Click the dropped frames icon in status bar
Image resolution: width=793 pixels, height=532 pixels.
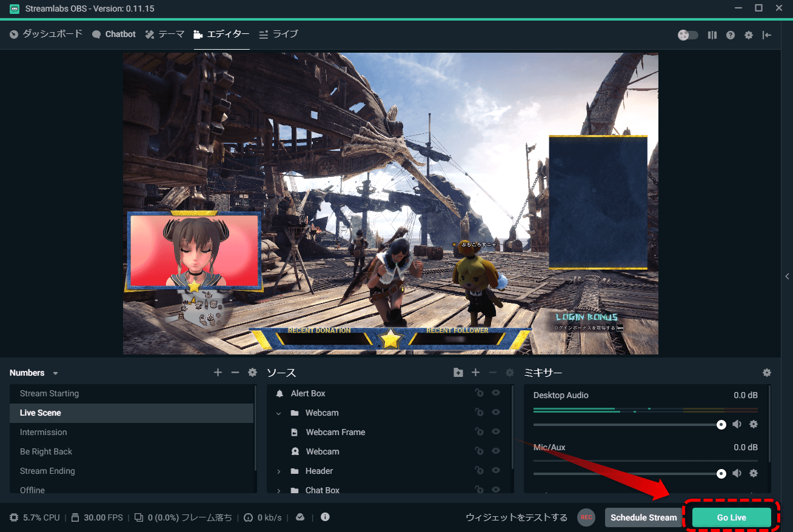tap(138, 517)
